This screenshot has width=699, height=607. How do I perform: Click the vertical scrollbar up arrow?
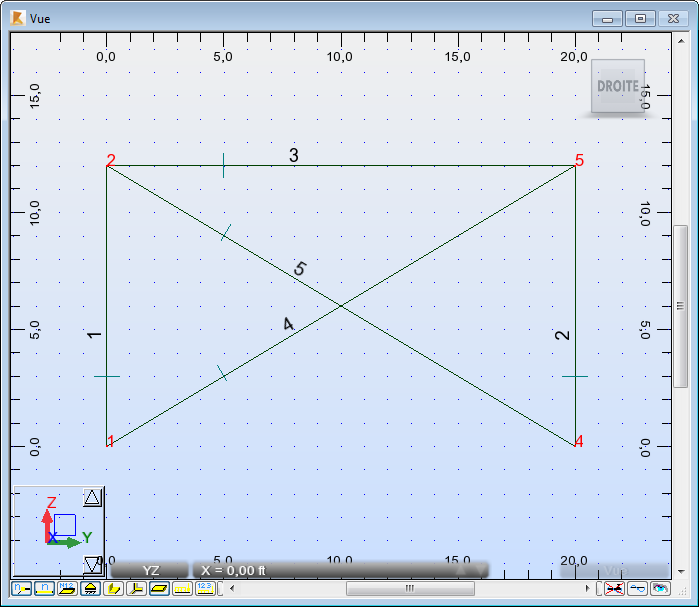click(x=681, y=41)
